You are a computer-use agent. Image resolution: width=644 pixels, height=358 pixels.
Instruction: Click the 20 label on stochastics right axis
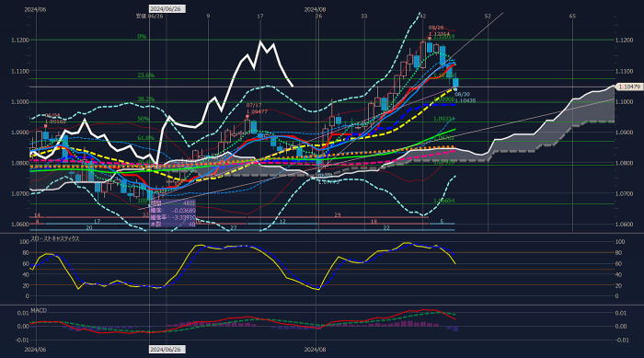(618, 285)
